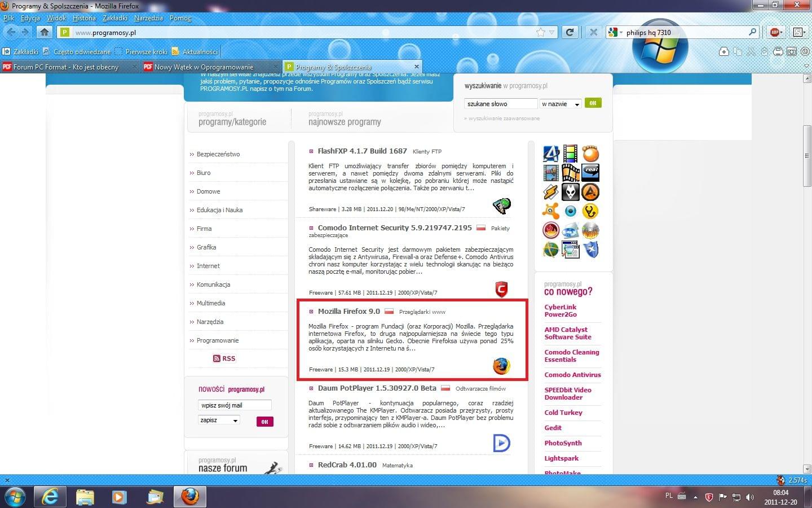
Task: Click the Stop loading X button
Action: click(593, 32)
